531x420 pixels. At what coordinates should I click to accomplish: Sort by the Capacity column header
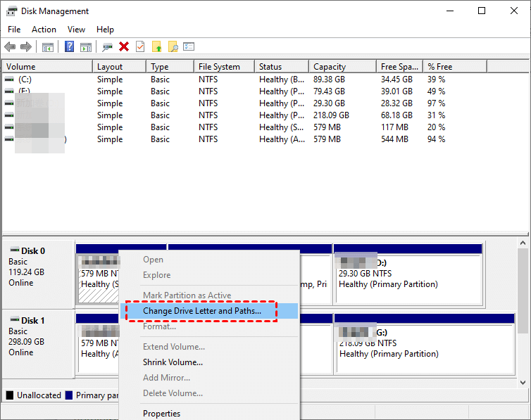coord(329,67)
